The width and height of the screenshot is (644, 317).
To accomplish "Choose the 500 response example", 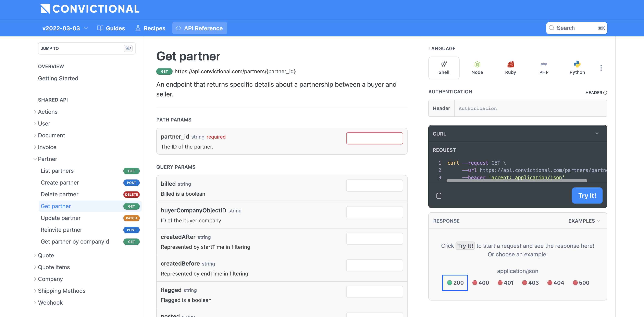I will click(x=581, y=283).
